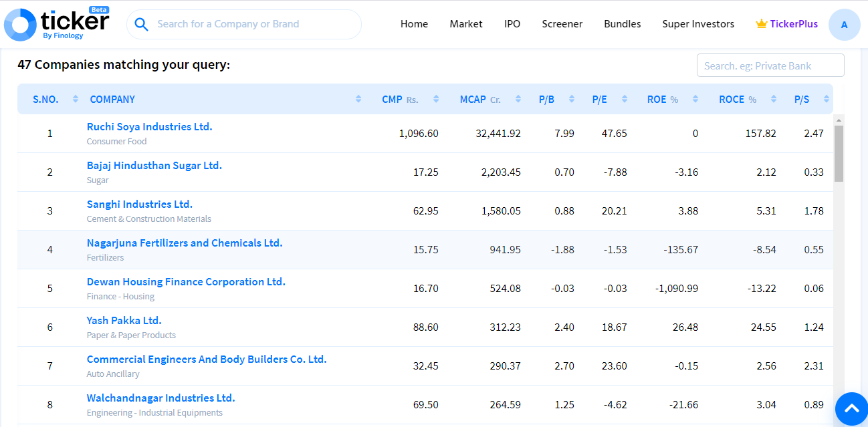The image size is (868, 427).
Task: Open the user avatar 'A' menu
Action: tap(844, 25)
